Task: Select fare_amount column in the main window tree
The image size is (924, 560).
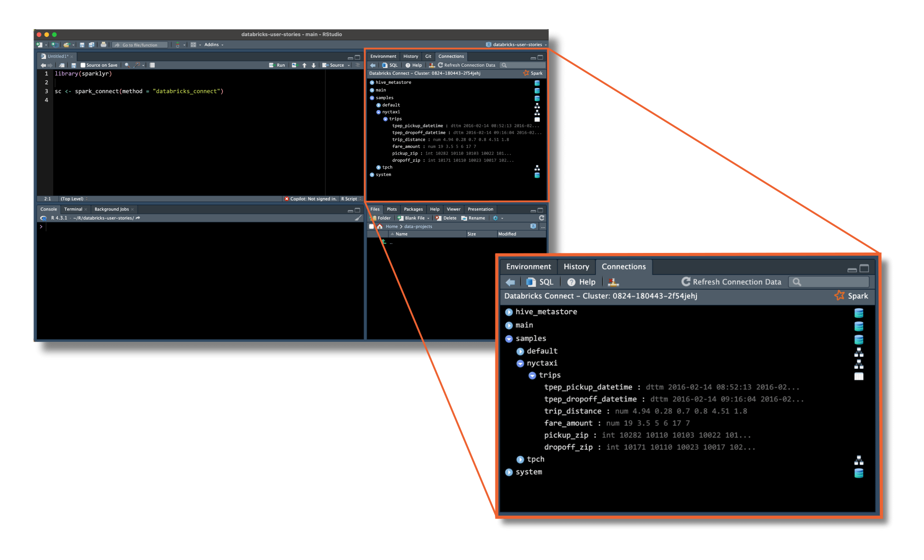Action: 406,147
